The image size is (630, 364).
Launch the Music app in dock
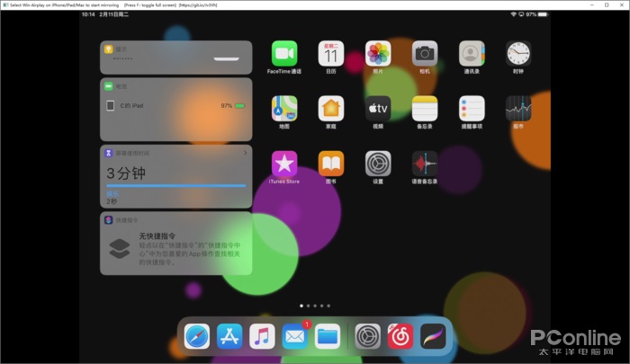262,336
